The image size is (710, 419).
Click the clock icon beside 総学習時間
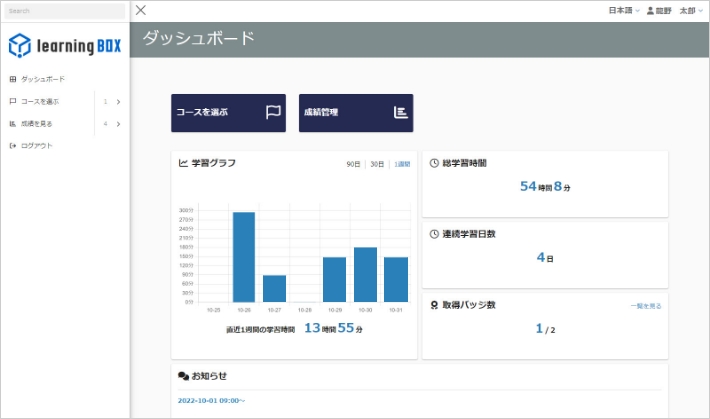pos(434,162)
